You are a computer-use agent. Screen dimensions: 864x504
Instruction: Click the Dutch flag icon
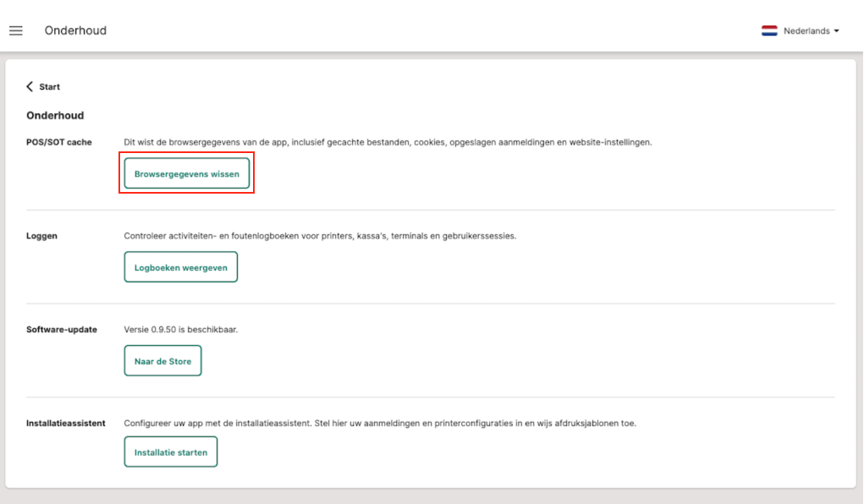coord(769,30)
